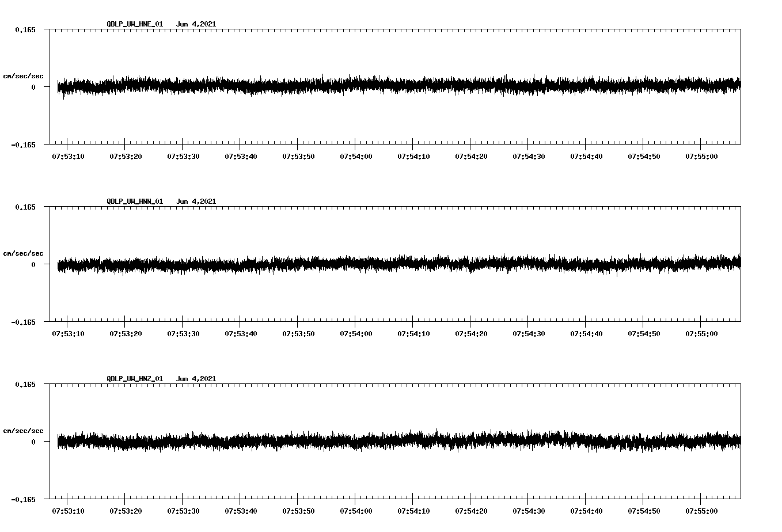The height and width of the screenshot is (532, 782).
Task: Select the 07:54:00 tick label on HNE plot
Action: pos(356,156)
